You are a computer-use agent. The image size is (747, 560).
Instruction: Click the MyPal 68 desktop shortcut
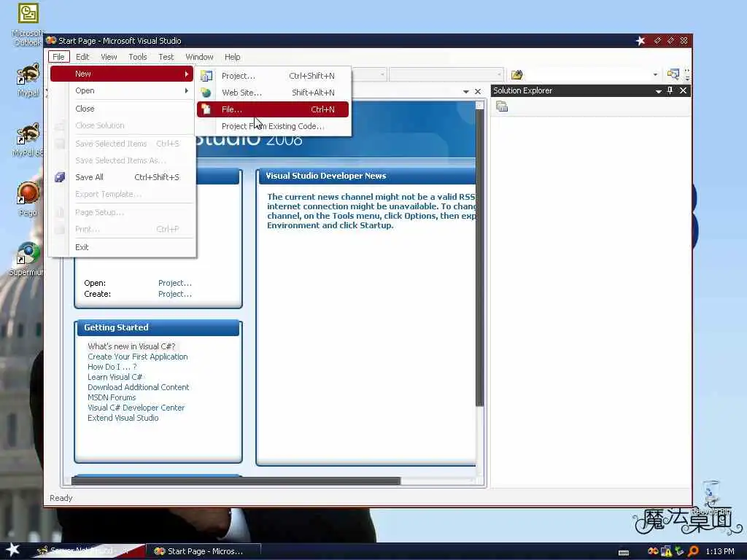point(28,139)
